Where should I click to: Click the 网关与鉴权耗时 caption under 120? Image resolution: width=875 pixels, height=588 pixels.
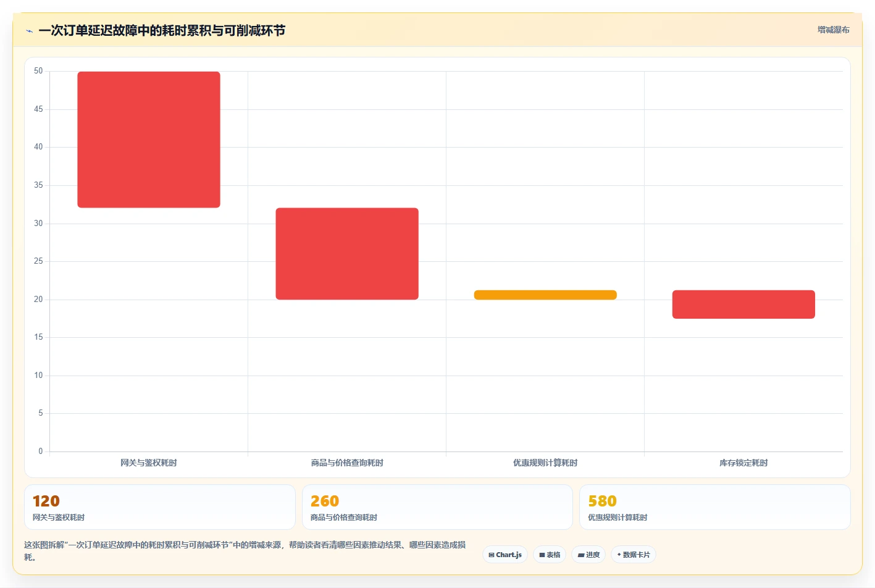tap(59, 518)
